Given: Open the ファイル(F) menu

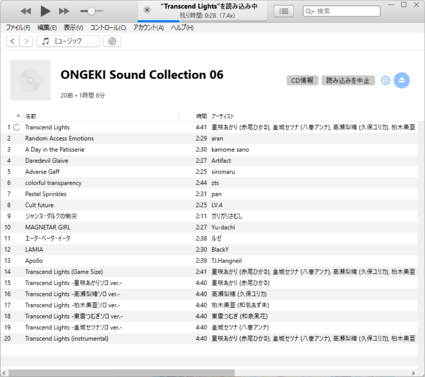Looking at the screenshot, I should tap(18, 28).
